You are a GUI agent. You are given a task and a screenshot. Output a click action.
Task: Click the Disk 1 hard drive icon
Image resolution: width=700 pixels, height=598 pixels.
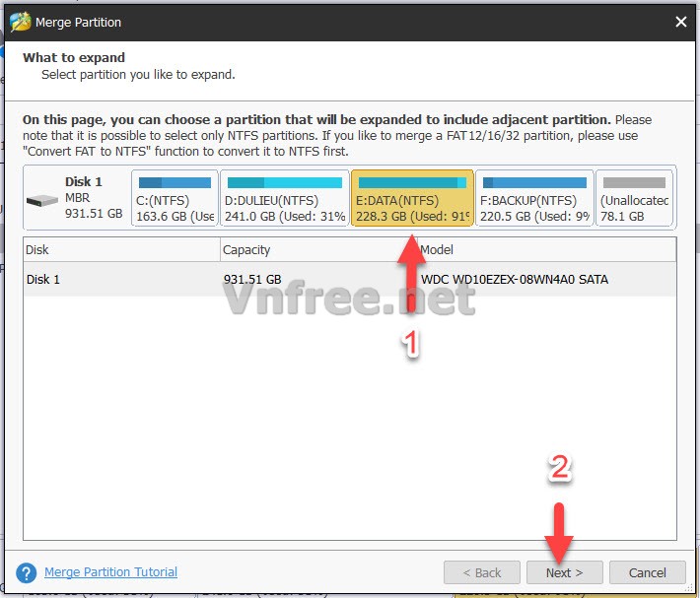click(42, 200)
